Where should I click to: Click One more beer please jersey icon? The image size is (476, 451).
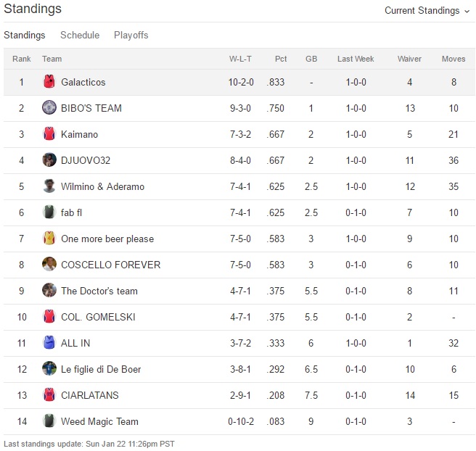tap(49, 239)
